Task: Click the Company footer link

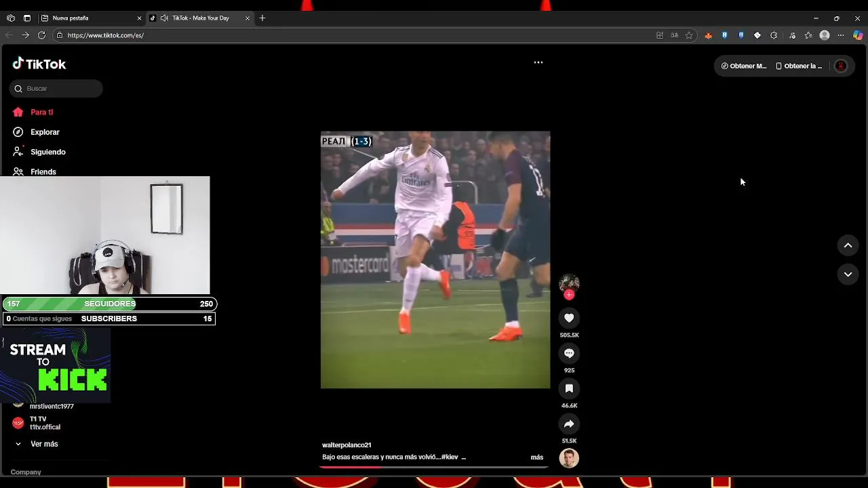Action: coord(26,472)
